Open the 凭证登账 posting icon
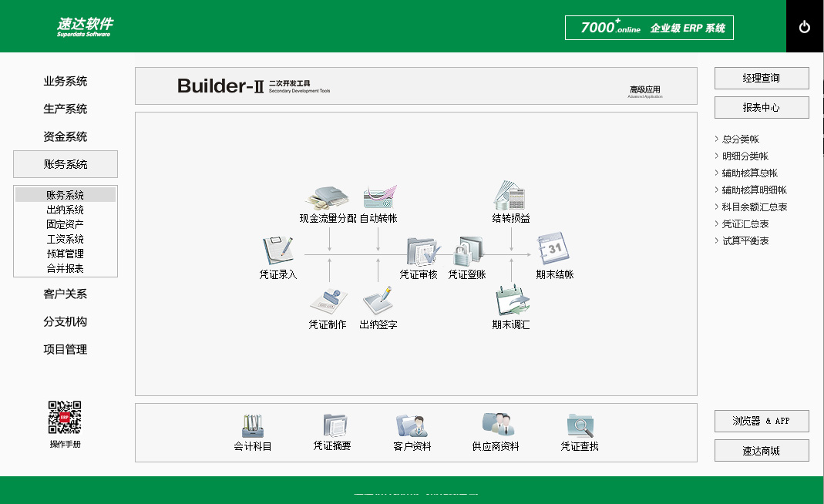Viewport: 824px width, 504px height. (468, 251)
